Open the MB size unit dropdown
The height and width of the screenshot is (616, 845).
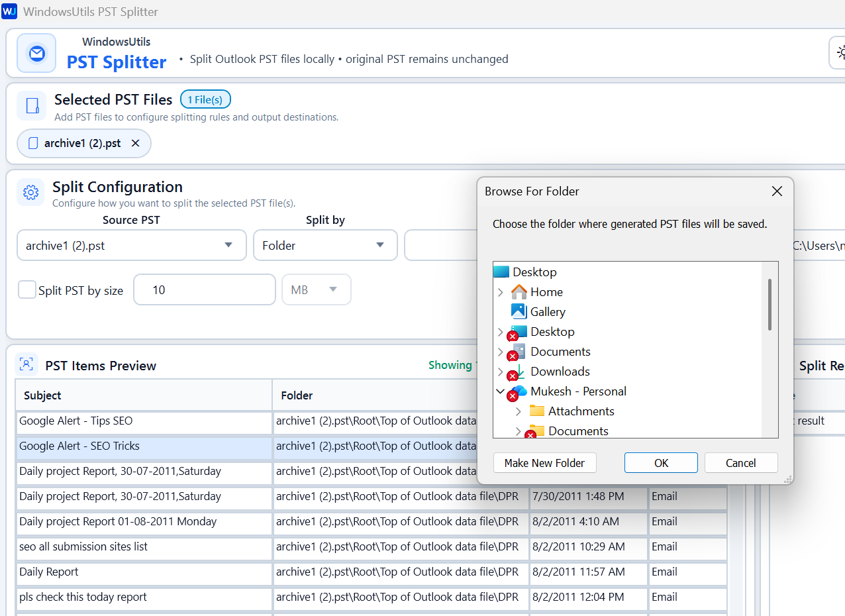317,289
